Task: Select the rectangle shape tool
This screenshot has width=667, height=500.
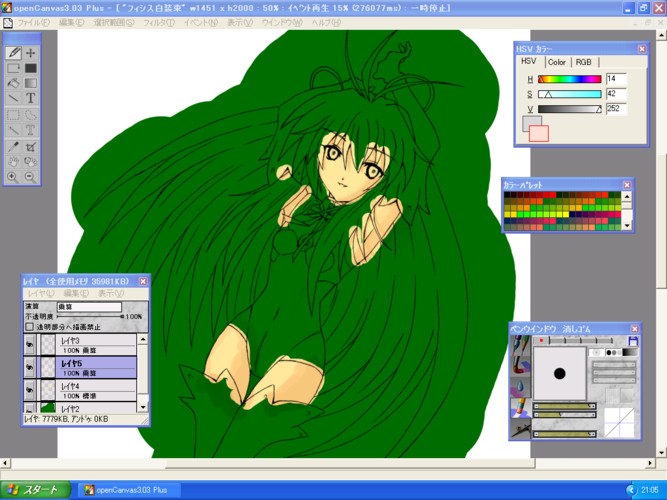Action: [x=13, y=68]
